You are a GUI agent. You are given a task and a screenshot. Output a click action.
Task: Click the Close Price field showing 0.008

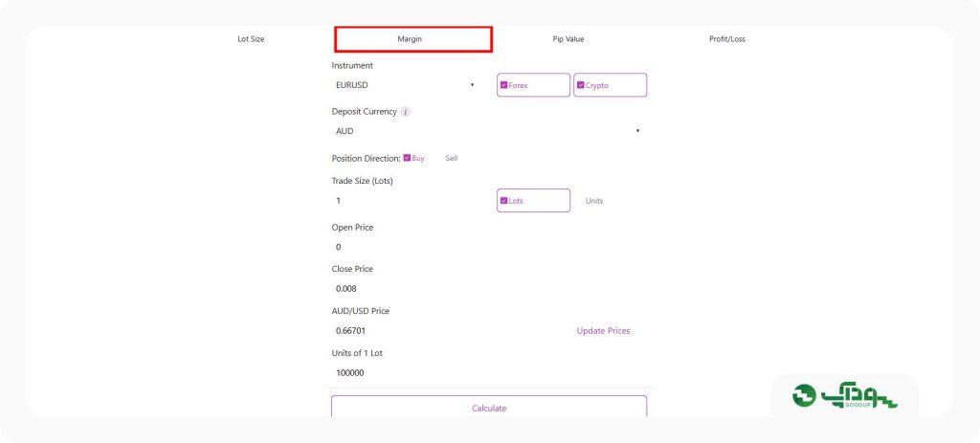(x=489, y=289)
